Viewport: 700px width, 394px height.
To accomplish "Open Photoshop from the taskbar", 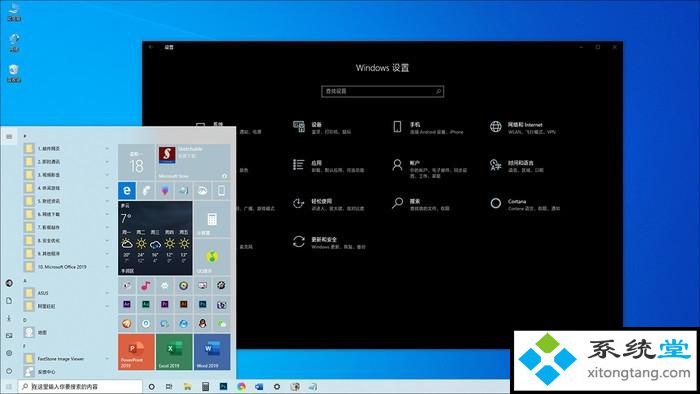I will point(223,386).
